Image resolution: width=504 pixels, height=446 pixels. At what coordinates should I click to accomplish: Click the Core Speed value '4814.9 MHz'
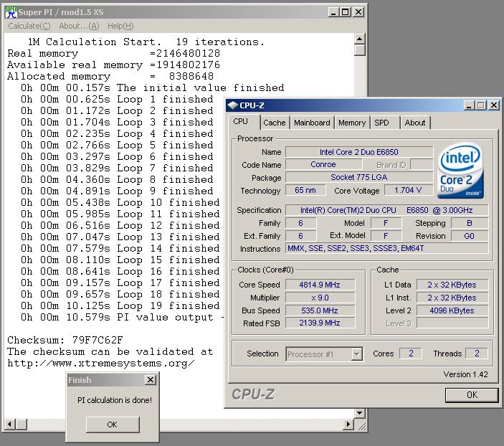(x=320, y=285)
